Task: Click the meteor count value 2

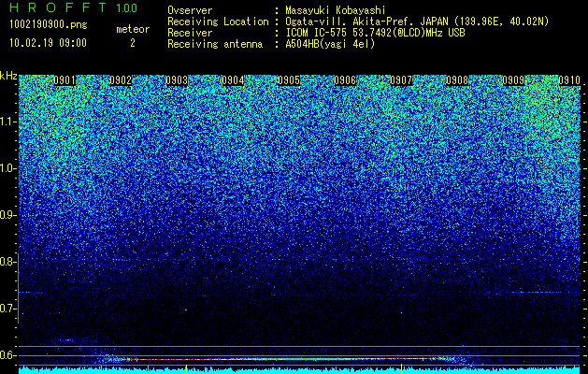Action: tap(133, 43)
